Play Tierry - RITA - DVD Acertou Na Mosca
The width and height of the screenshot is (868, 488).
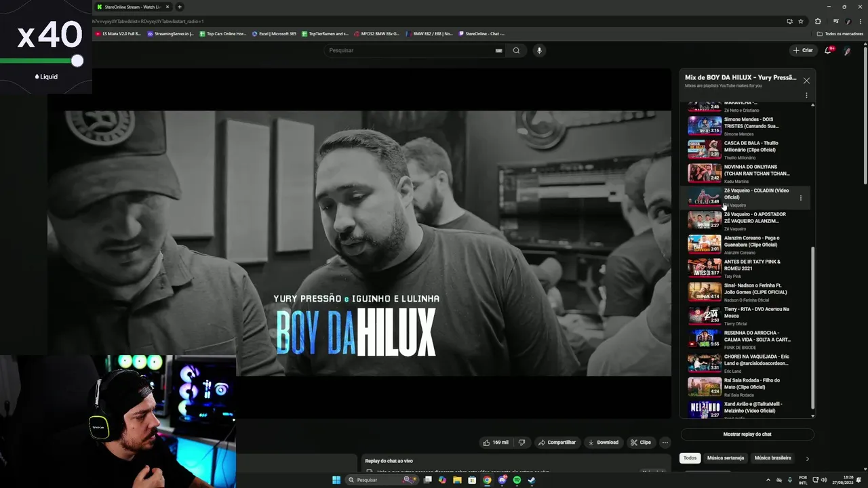coord(746,316)
